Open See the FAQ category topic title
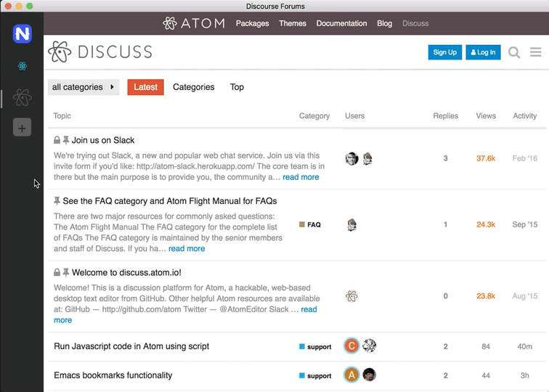Viewport: 549px width, 392px height. [170, 201]
